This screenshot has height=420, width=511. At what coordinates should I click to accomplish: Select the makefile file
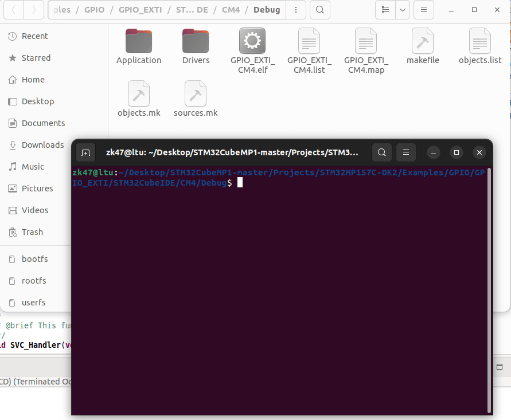[423, 47]
